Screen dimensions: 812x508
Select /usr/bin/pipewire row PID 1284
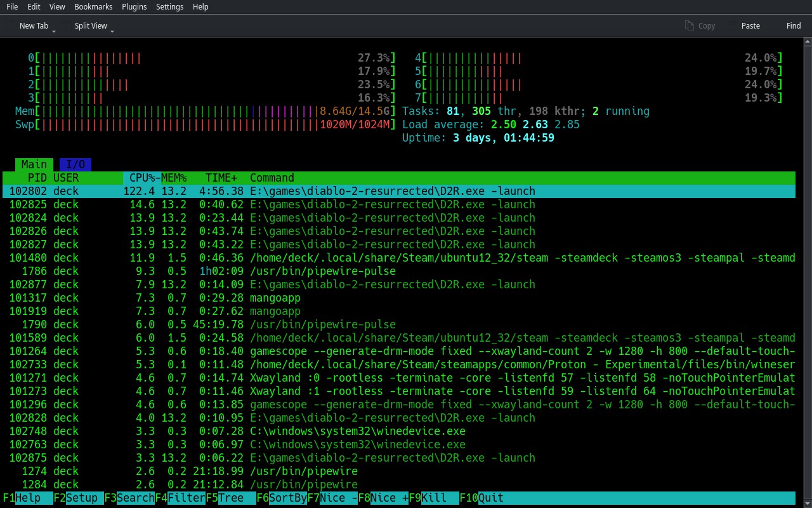(399, 485)
